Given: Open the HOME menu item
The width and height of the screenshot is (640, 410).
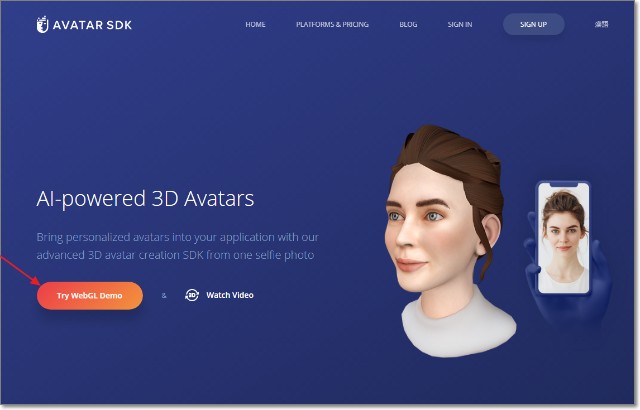Looking at the screenshot, I should point(256,24).
